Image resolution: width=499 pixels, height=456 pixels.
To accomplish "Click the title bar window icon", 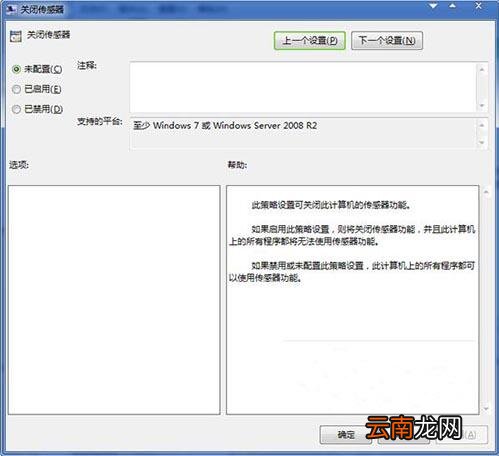I will coord(11,9).
